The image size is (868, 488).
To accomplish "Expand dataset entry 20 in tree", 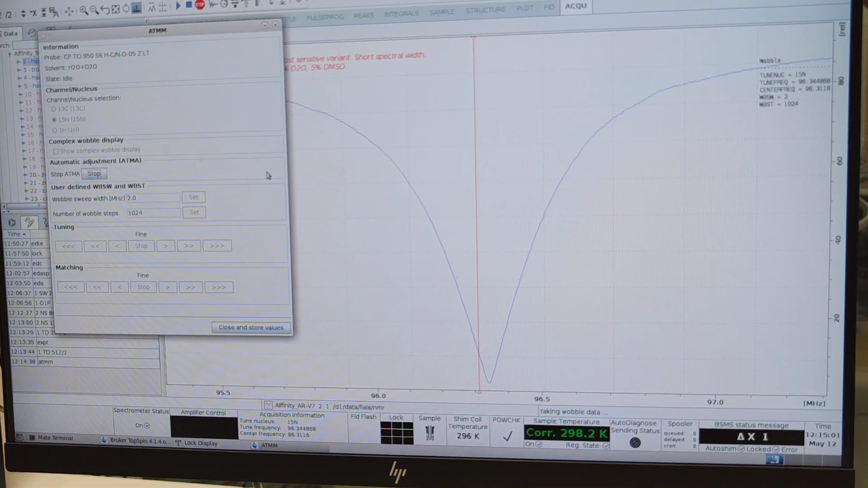I will coord(25,175).
